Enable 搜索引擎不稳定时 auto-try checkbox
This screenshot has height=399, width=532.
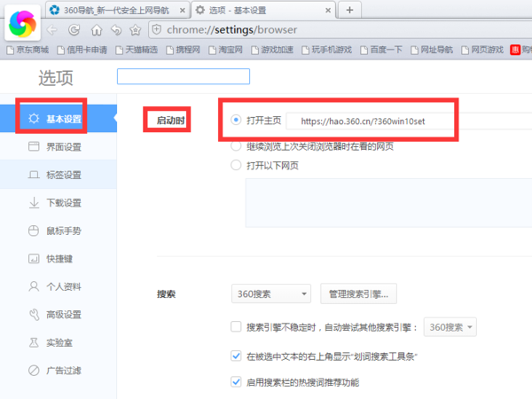click(236, 326)
